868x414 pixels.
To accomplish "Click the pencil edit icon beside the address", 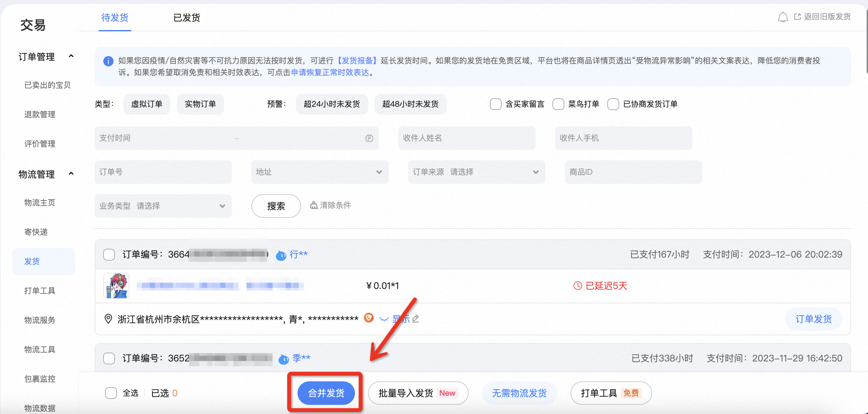I will pyautogui.click(x=415, y=318).
